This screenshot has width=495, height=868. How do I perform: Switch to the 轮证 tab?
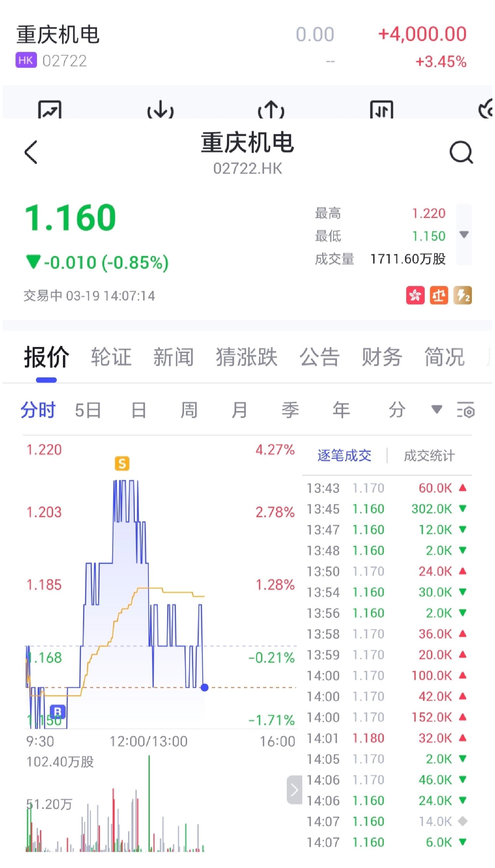click(111, 357)
